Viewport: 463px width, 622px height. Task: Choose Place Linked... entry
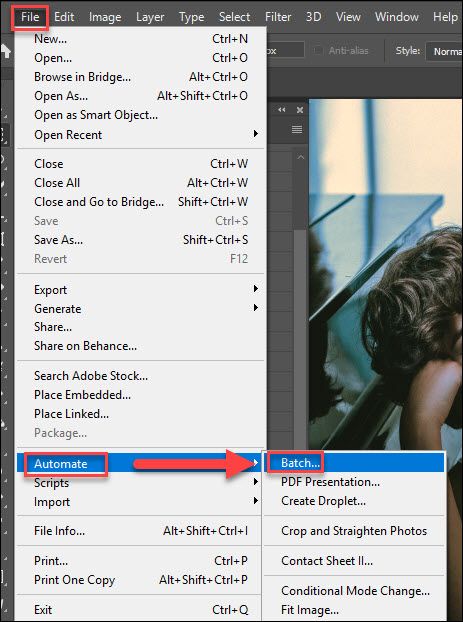tap(140, 414)
